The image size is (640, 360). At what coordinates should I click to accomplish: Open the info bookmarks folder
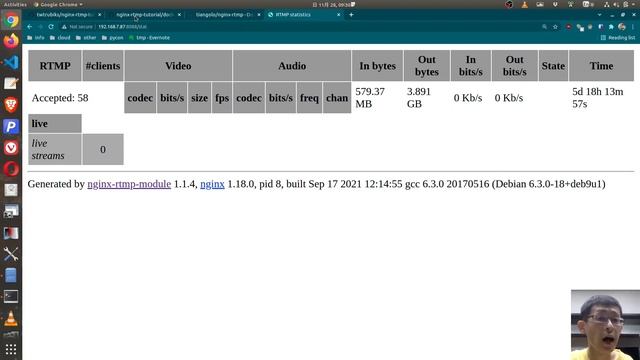pyautogui.click(x=36, y=38)
